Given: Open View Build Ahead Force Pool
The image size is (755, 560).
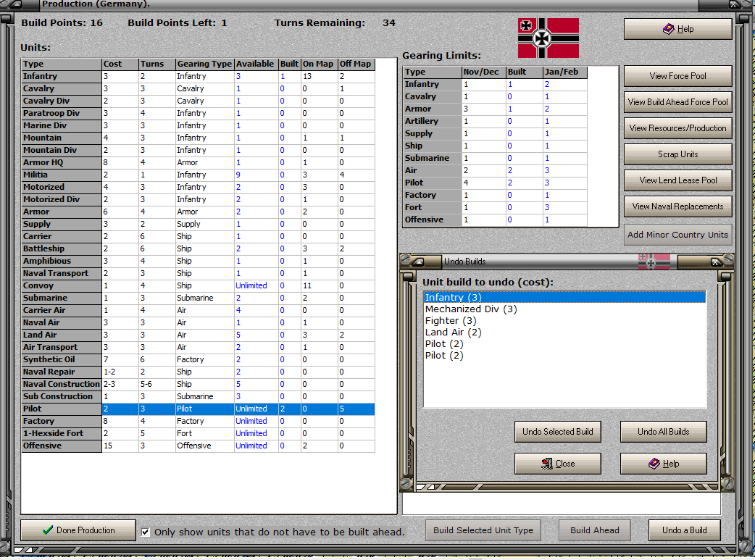Looking at the screenshot, I should [678, 102].
